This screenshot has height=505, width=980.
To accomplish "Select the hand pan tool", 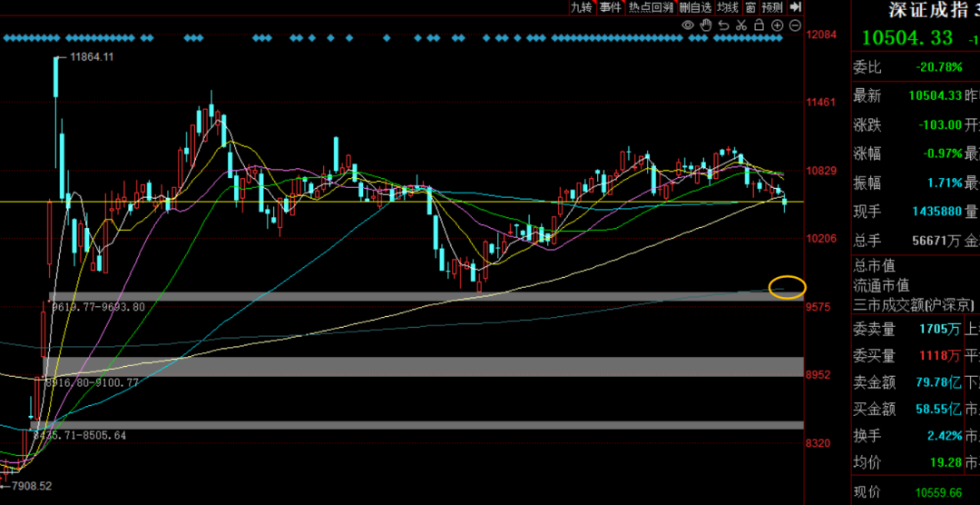I will click(705, 25).
